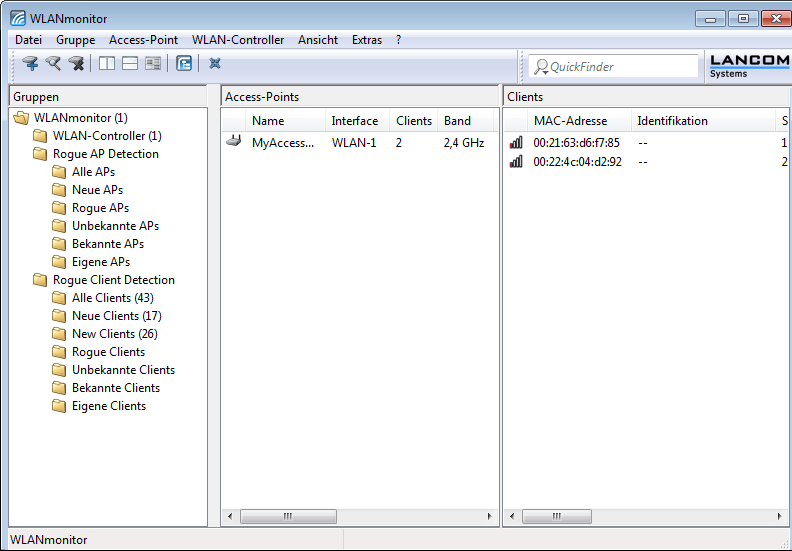Switch to the vertical split layout icon

[x=106, y=64]
